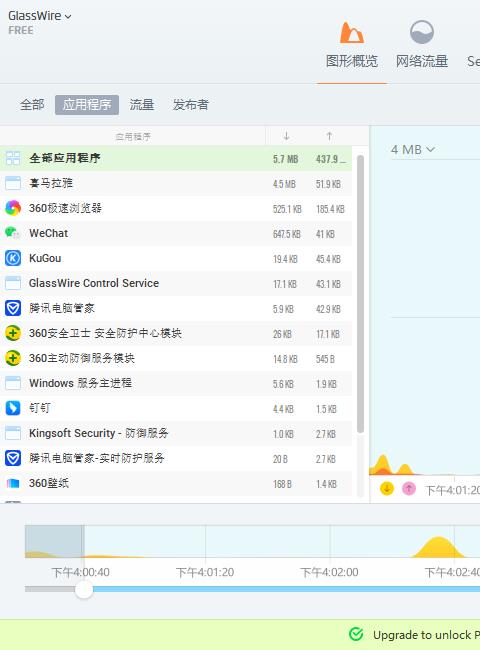The height and width of the screenshot is (650, 480).
Task: Click the timeline slider round handle
Action: [x=84, y=589]
